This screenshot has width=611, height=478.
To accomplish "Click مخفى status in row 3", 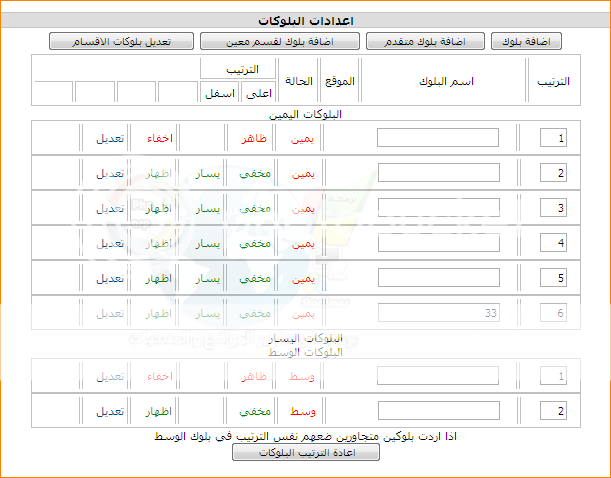I will 255,209.
